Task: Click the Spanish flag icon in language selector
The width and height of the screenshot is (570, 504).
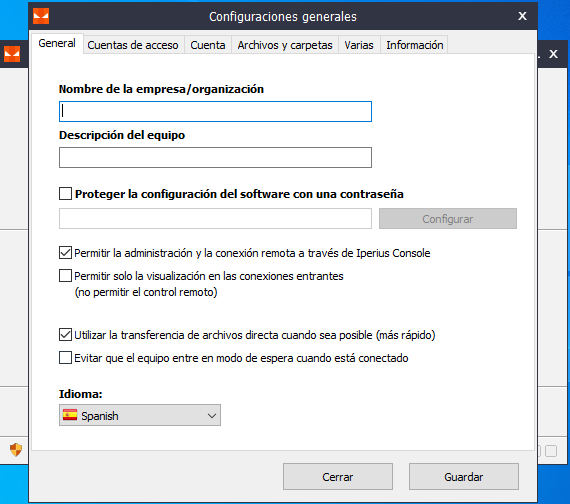Action: pos(70,415)
